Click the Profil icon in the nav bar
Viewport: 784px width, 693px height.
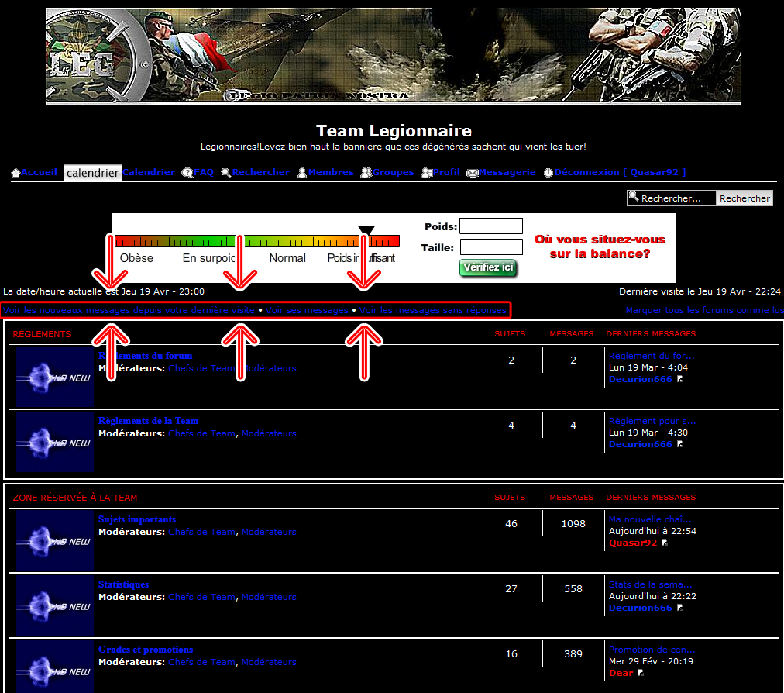(x=427, y=173)
